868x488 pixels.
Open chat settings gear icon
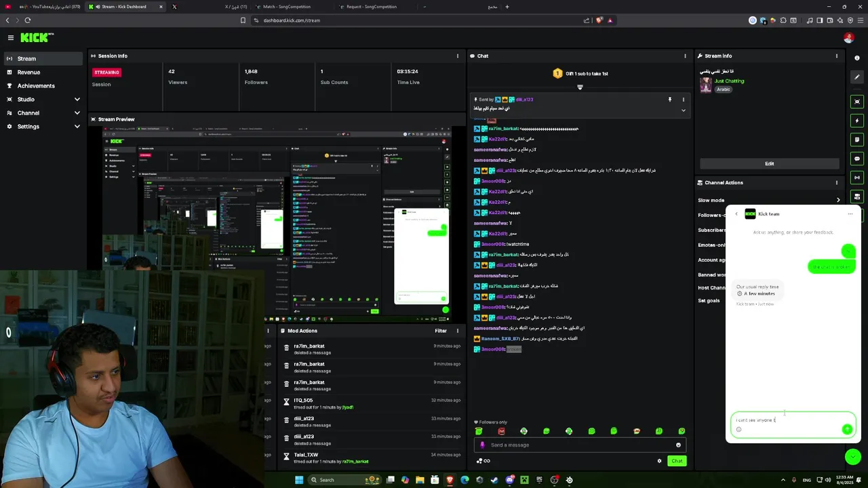tap(659, 461)
